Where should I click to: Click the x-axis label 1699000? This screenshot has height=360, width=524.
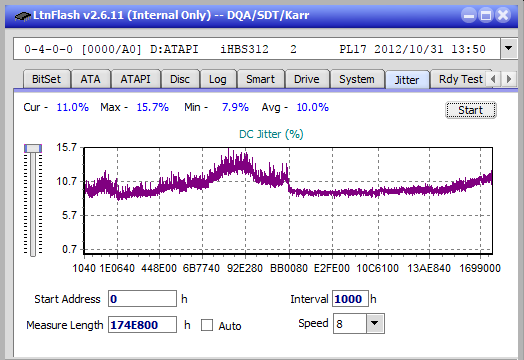pos(480,268)
